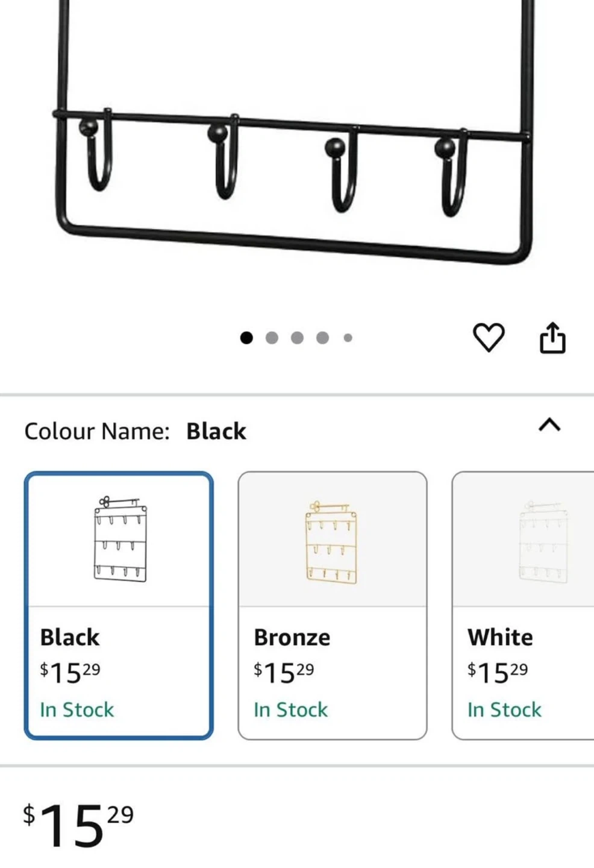
Task: Click In Stock text under White
Action: pos(504,710)
